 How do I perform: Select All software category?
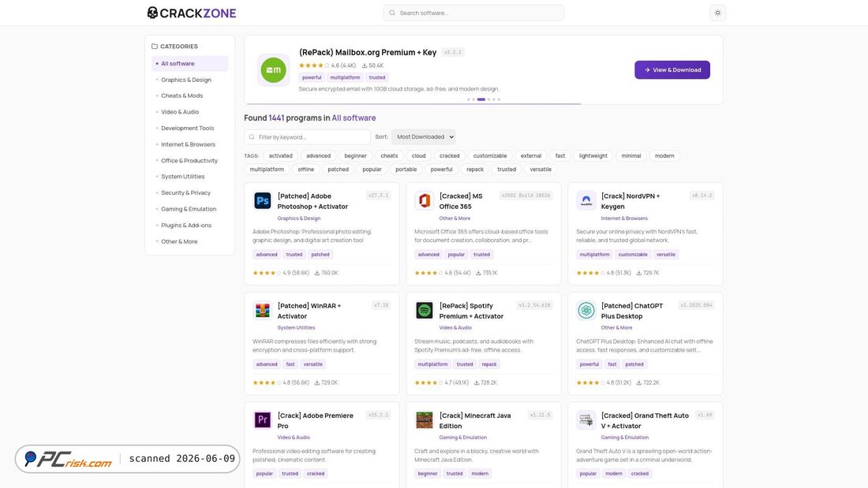pos(190,64)
